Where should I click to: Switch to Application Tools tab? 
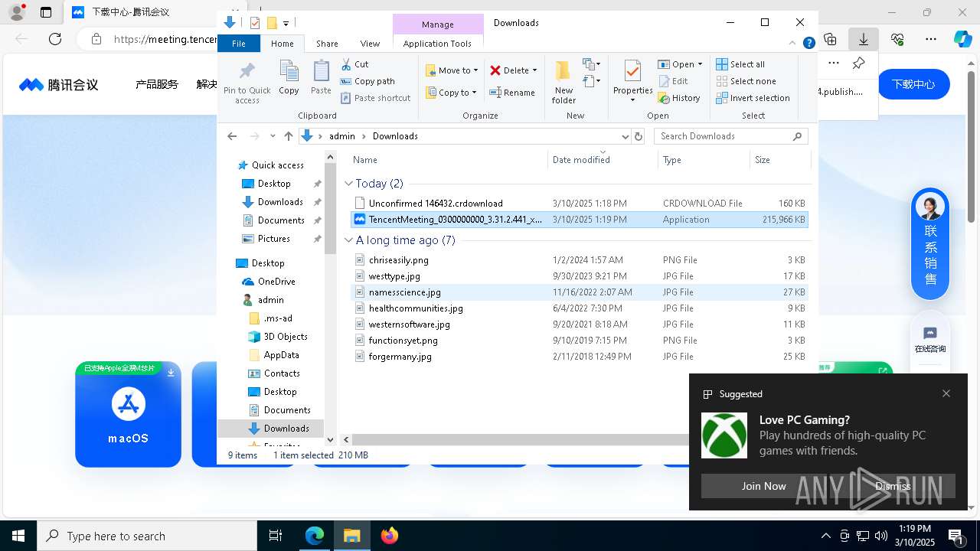(437, 44)
